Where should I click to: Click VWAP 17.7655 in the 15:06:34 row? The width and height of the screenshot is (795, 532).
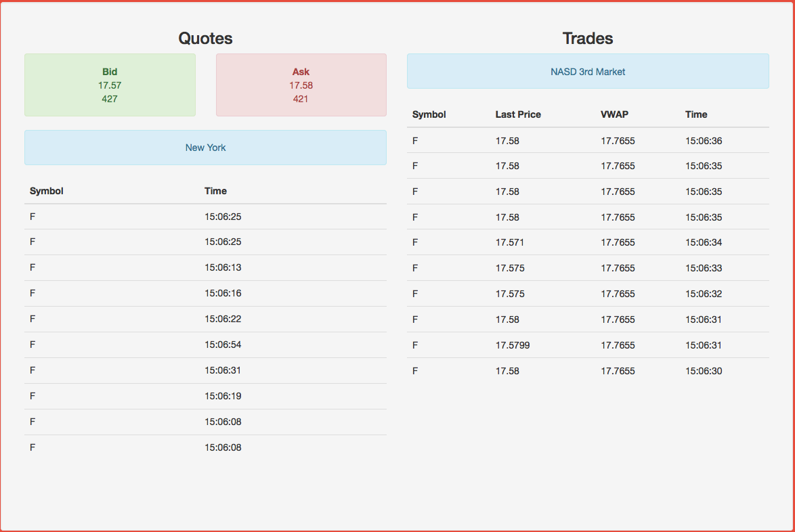tap(618, 243)
